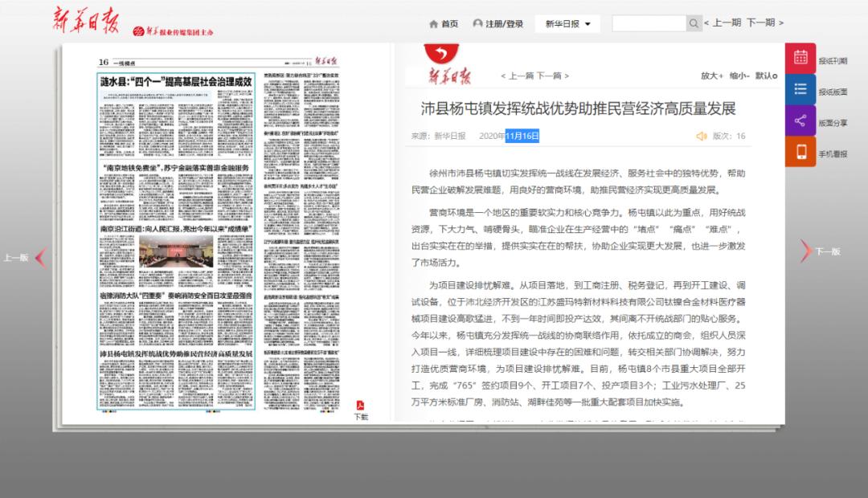Open the blue 报纸版面 list icon
Image resolution: width=868 pixels, height=498 pixels.
tap(800, 90)
